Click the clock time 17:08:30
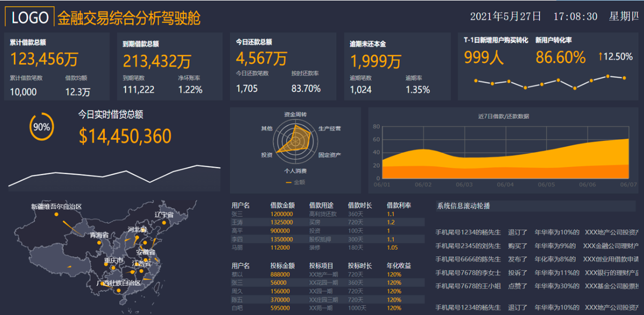644x315 pixels. coord(575,17)
